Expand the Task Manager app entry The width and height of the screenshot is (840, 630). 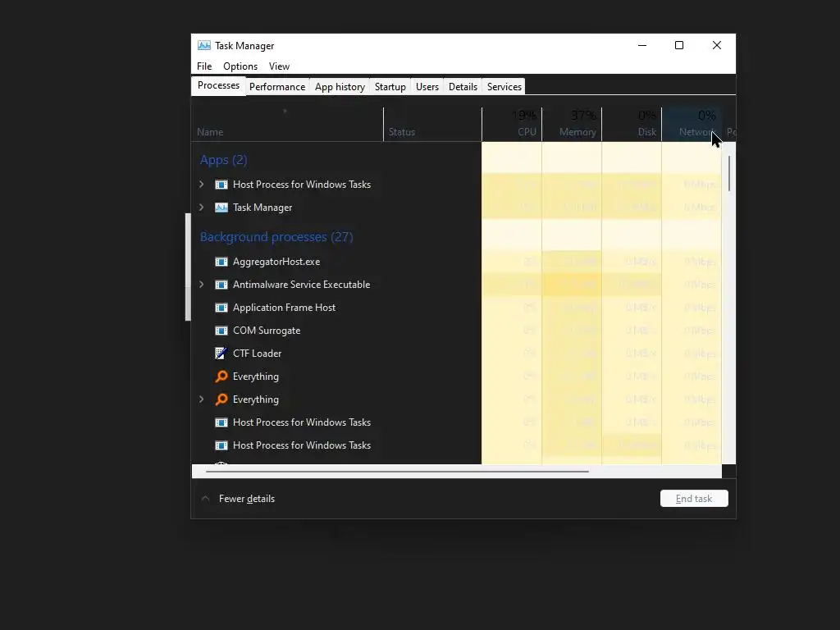[202, 208]
